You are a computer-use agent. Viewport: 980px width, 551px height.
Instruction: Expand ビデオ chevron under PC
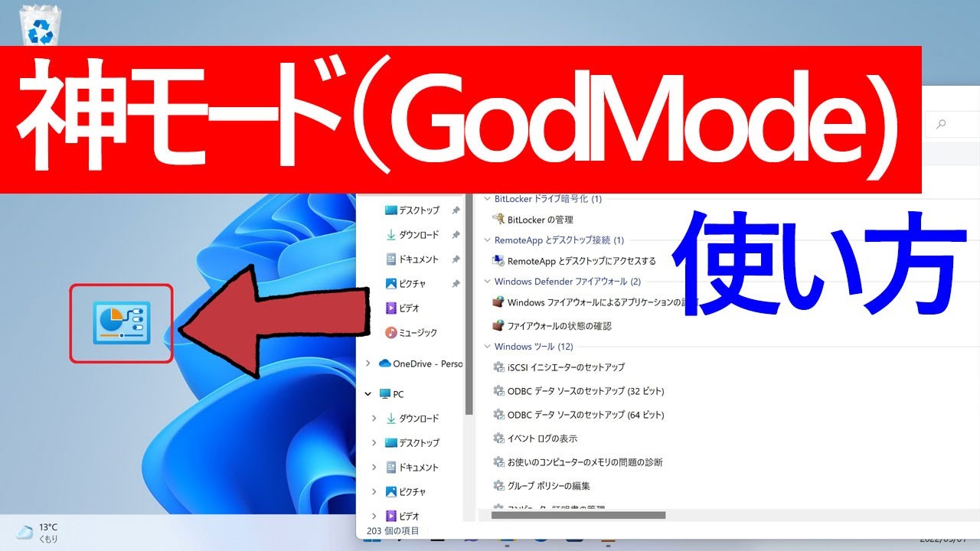point(374,517)
